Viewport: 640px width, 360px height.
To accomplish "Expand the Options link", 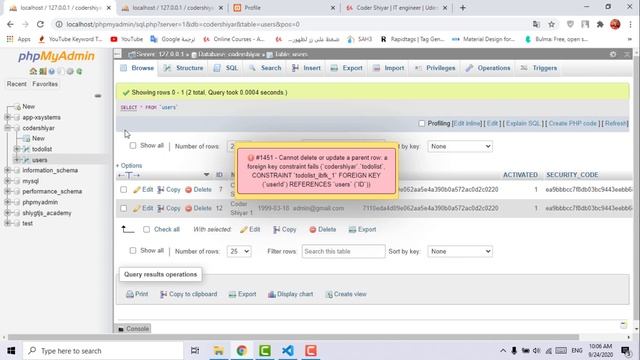I will pos(129,166).
